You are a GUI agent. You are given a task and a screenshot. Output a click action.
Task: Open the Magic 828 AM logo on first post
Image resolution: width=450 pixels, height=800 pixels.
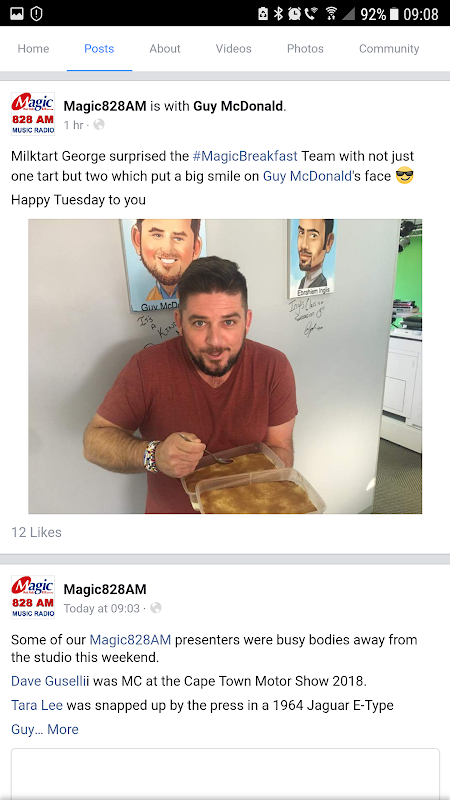33,113
